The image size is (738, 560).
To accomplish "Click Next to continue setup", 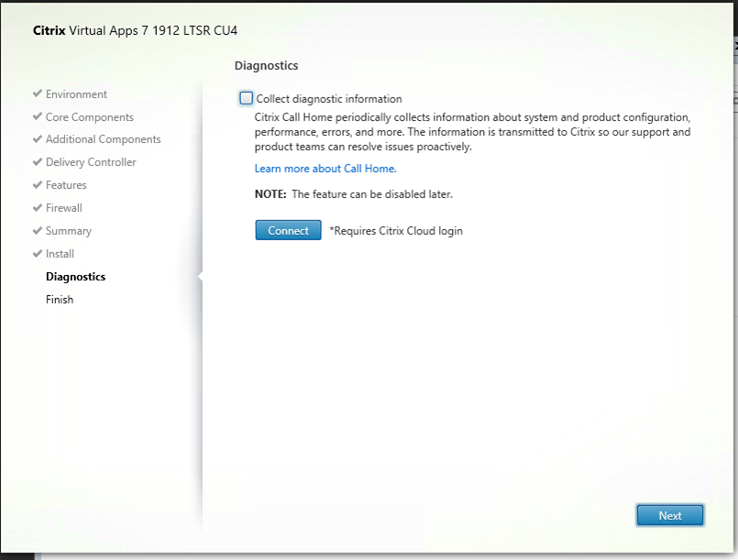I will coord(670,515).
